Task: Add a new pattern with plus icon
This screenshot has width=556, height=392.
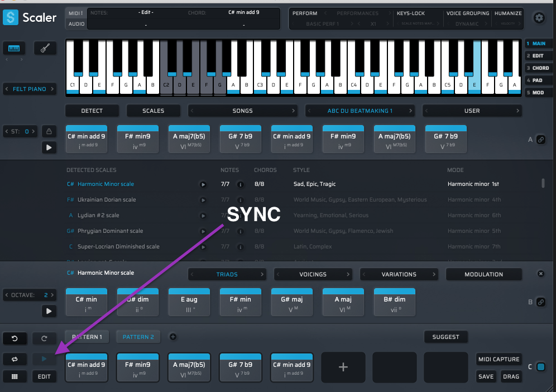Action: click(x=172, y=337)
